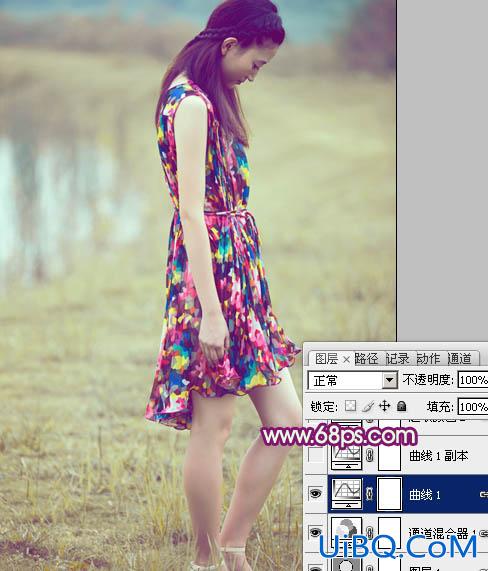Click the 锁定 lock label
Image resolution: width=488 pixels, height=571 pixels.
point(324,406)
